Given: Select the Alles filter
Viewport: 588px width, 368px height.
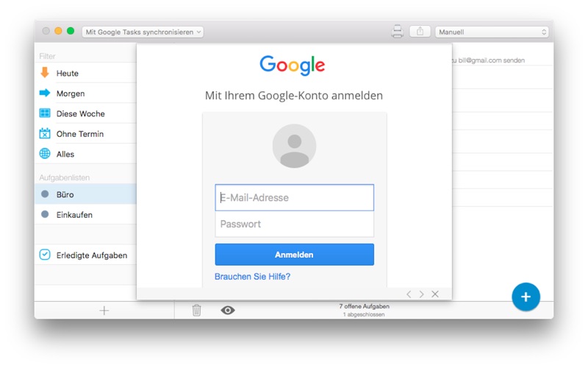Looking at the screenshot, I should point(85,155).
